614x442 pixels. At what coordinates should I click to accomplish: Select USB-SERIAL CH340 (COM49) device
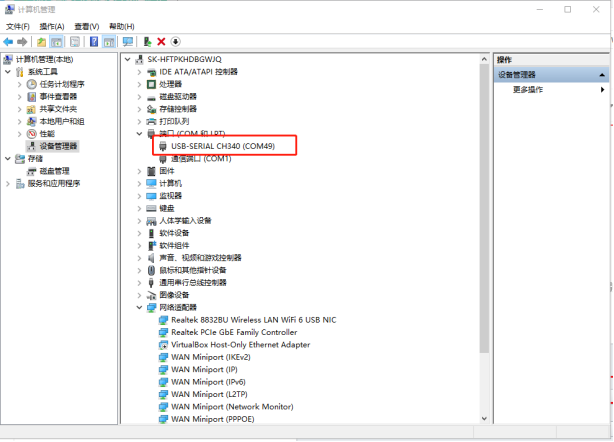point(223,146)
